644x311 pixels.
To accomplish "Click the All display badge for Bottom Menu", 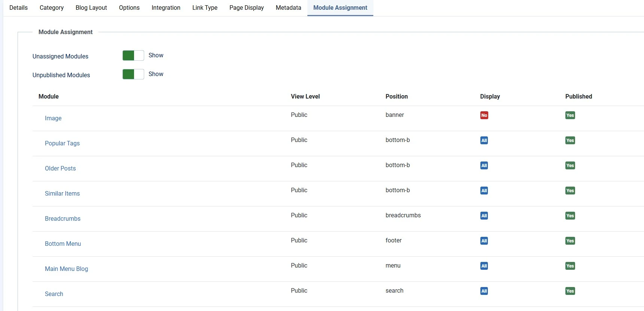I will 484,241.
